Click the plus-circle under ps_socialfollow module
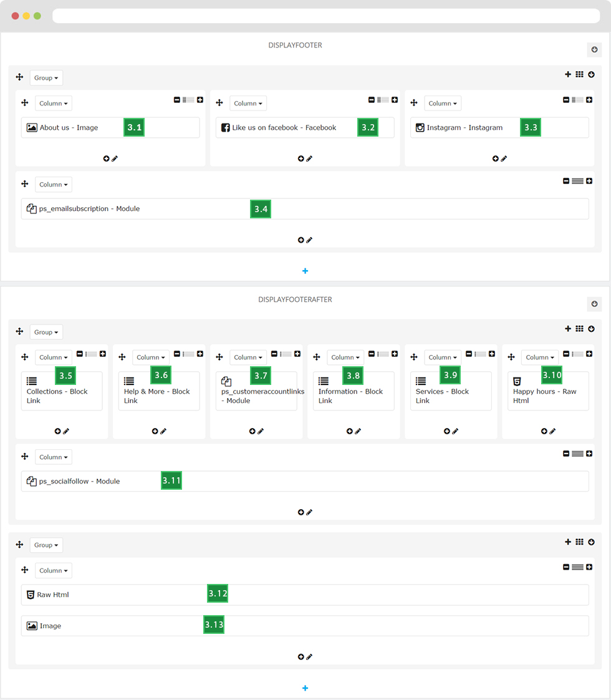611x700 pixels. (301, 512)
